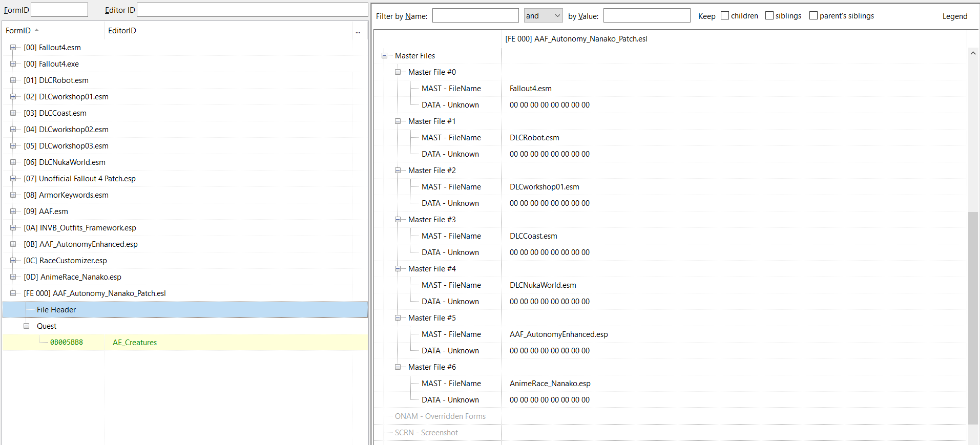Click the column options ellipsis header
The width and height of the screenshot is (980, 445).
coord(358,31)
